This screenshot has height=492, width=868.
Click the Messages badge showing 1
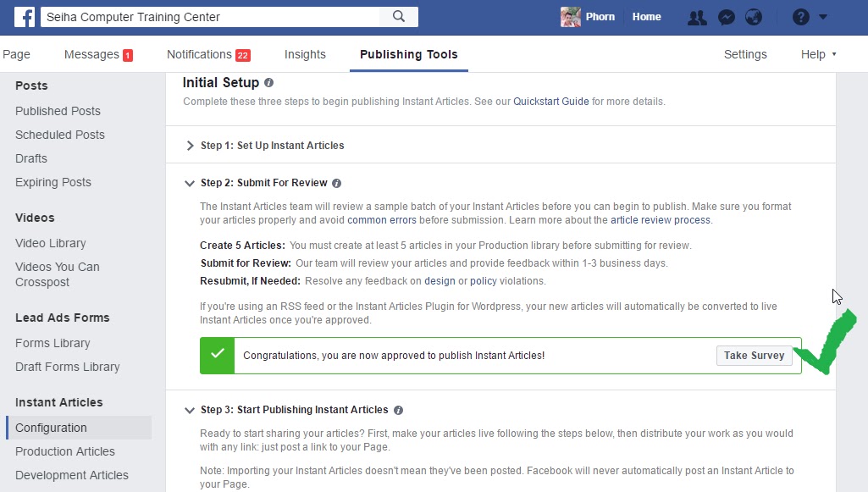tap(128, 55)
